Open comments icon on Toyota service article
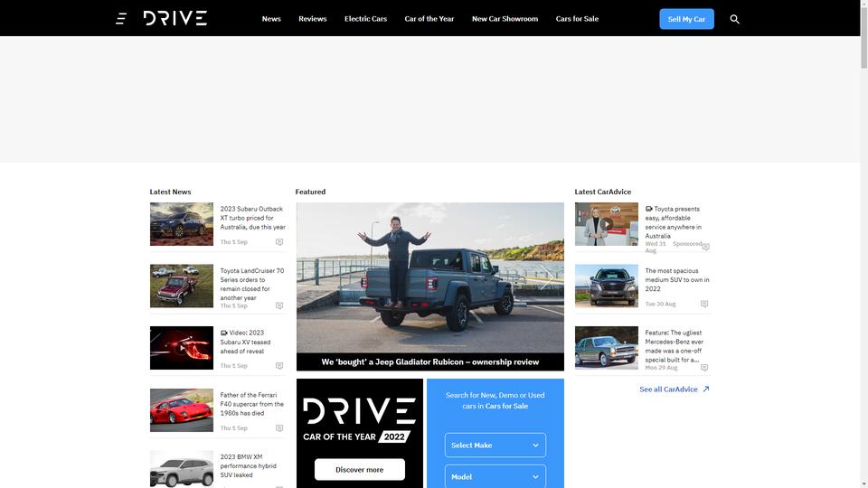Image resolution: width=868 pixels, height=488 pixels. pyautogui.click(x=706, y=247)
